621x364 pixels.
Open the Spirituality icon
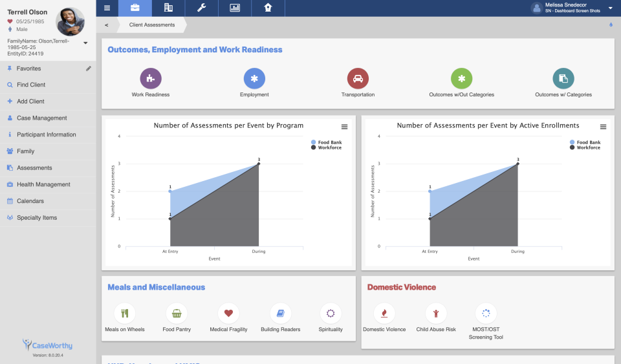[331, 314]
